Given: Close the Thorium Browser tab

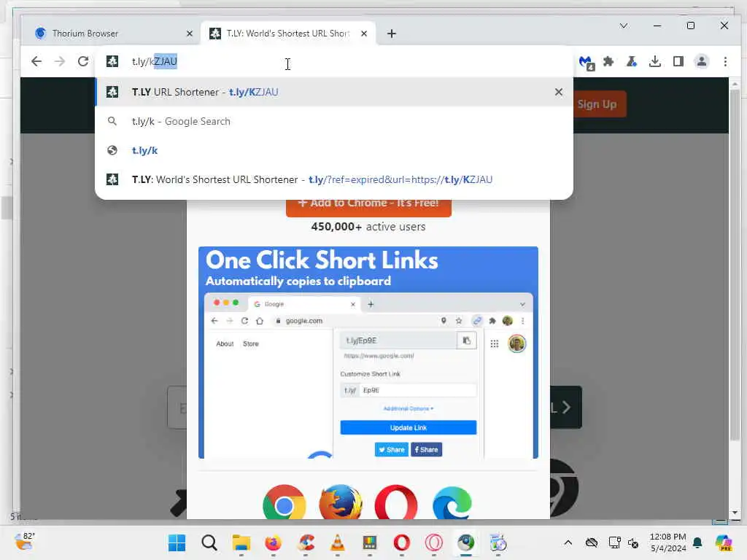Looking at the screenshot, I should [x=189, y=34].
